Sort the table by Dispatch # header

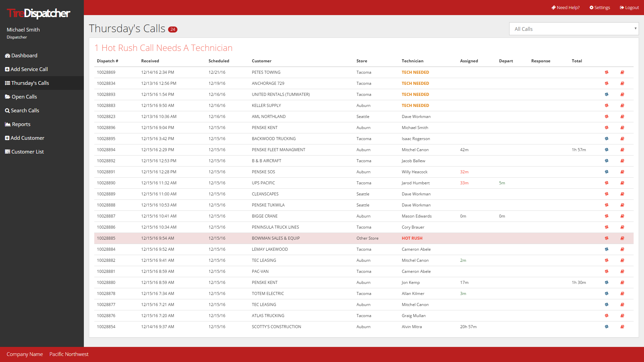point(107,61)
